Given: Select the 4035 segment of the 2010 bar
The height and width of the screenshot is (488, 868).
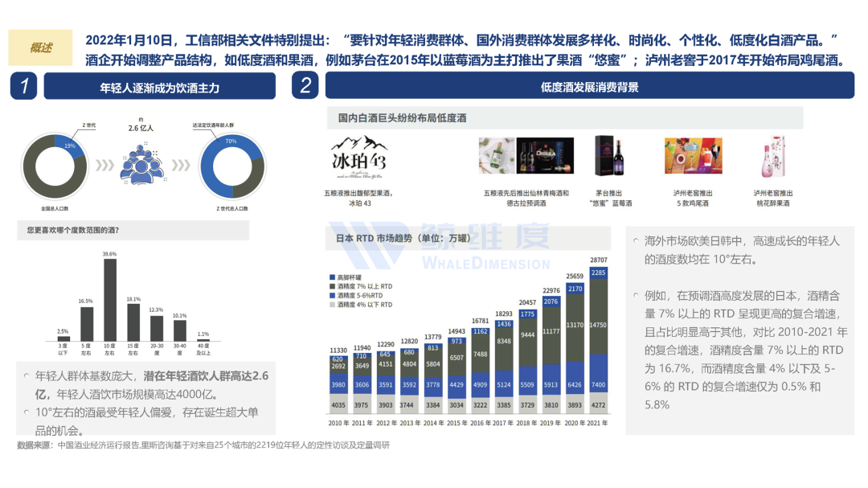Looking at the screenshot, I should 338,404.
